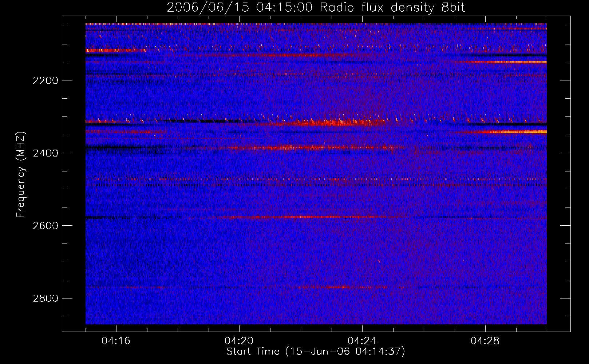589x364 pixels.
Task: Click the 04:28 time tick label
Action: [485, 341]
